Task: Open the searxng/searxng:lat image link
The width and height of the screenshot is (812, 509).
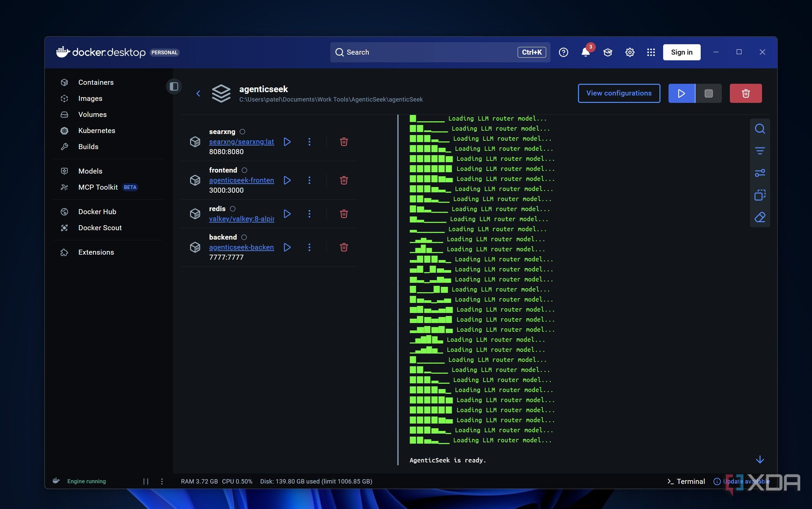Action: click(241, 142)
